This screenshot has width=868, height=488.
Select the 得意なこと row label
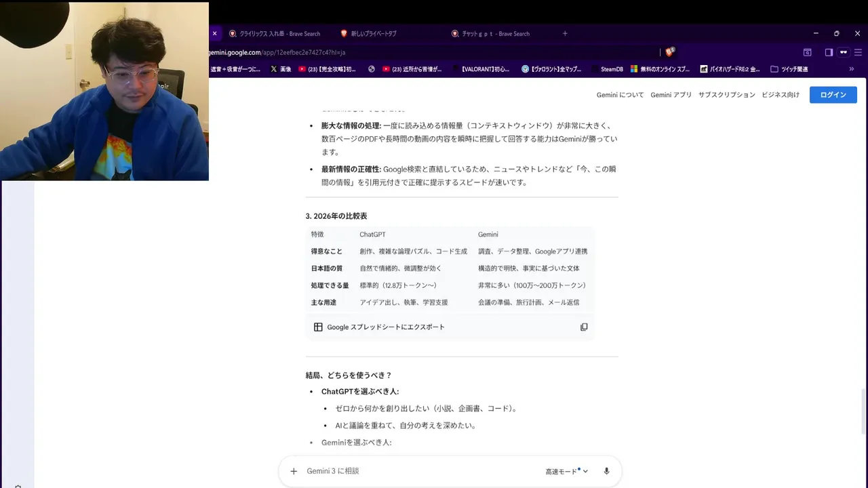[x=326, y=251]
